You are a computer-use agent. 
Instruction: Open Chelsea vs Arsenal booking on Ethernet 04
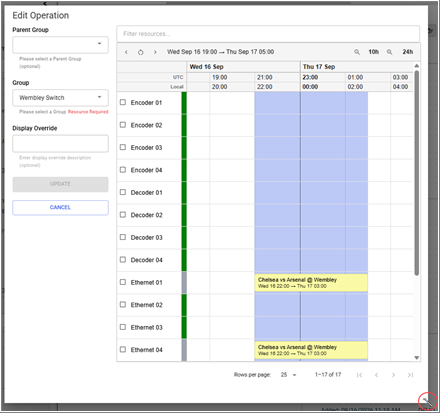311,350
